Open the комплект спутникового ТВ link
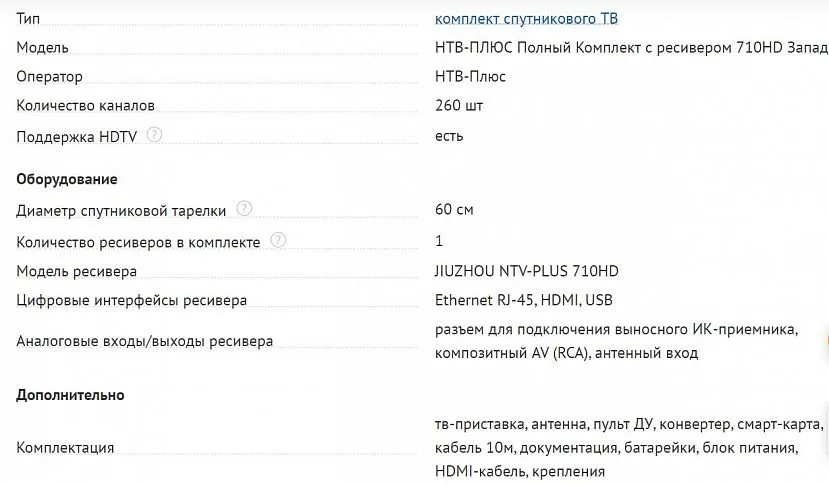The image size is (829, 485). (x=533, y=19)
